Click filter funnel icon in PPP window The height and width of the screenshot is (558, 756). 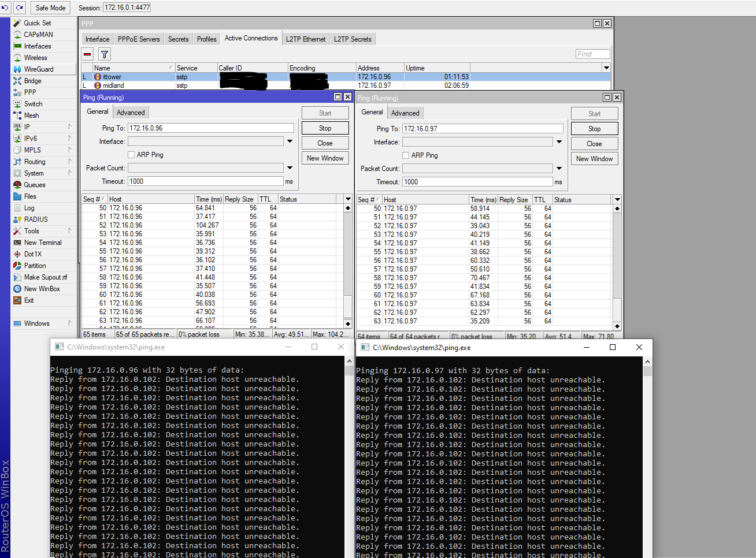click(105, 54)
